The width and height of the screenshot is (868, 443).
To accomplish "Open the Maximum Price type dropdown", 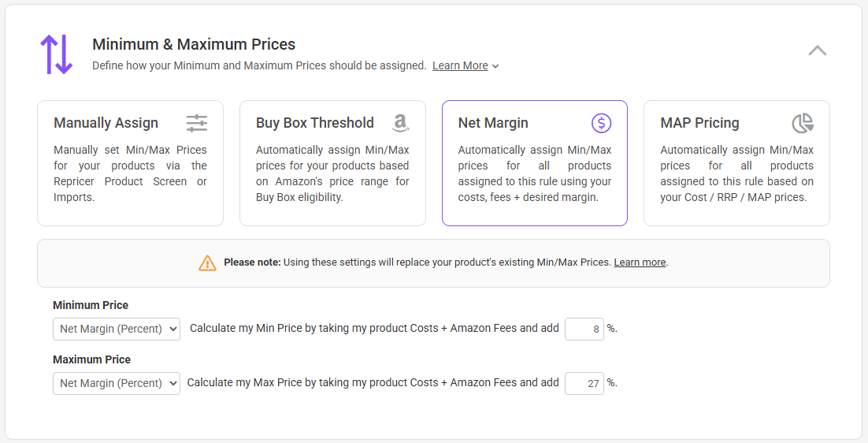I will [117, 383].
